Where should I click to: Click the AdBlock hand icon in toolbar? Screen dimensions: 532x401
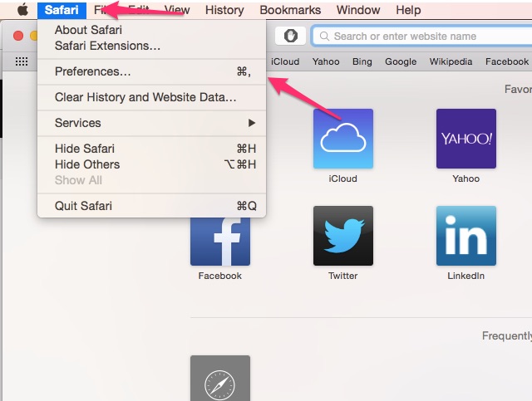290,36
